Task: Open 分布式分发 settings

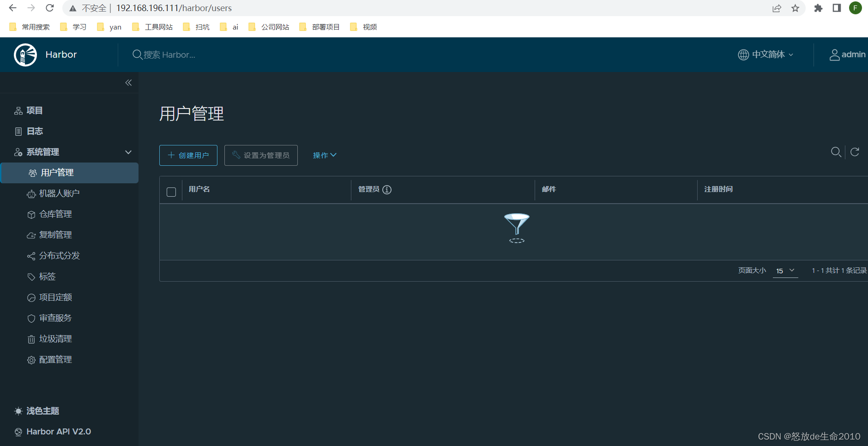Action: tap(60, 255)
